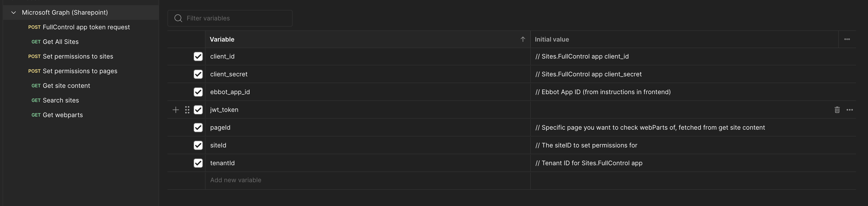868x206 pixels.
Task: Open the table header options ellipsis
Action: coord(847,39)
